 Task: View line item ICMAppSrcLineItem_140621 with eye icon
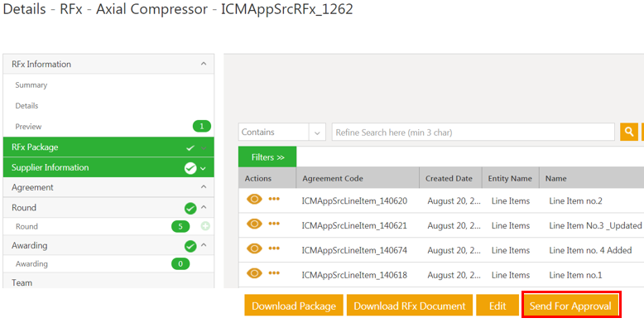(254, 224)
